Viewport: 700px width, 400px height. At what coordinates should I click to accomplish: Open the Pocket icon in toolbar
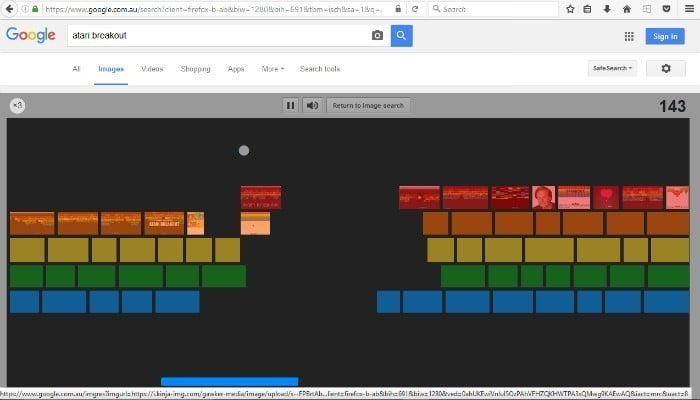click(666, 9)
